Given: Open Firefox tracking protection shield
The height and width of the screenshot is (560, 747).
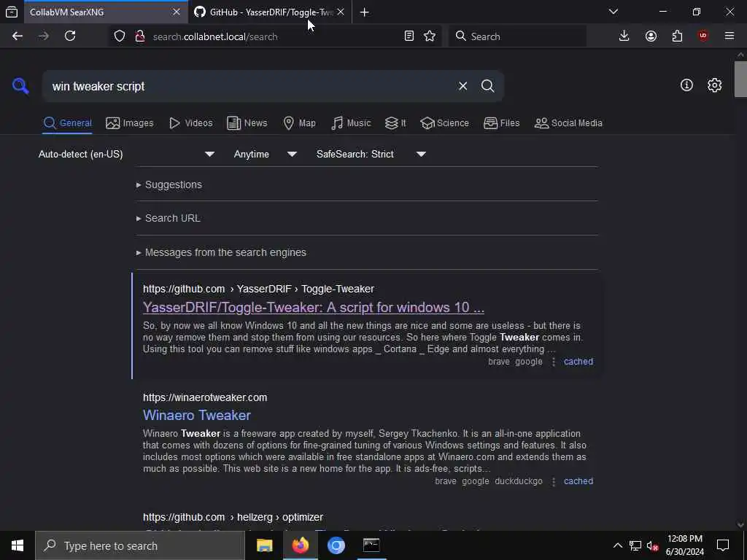Looking at the screenshot, I should coord(120,36).
